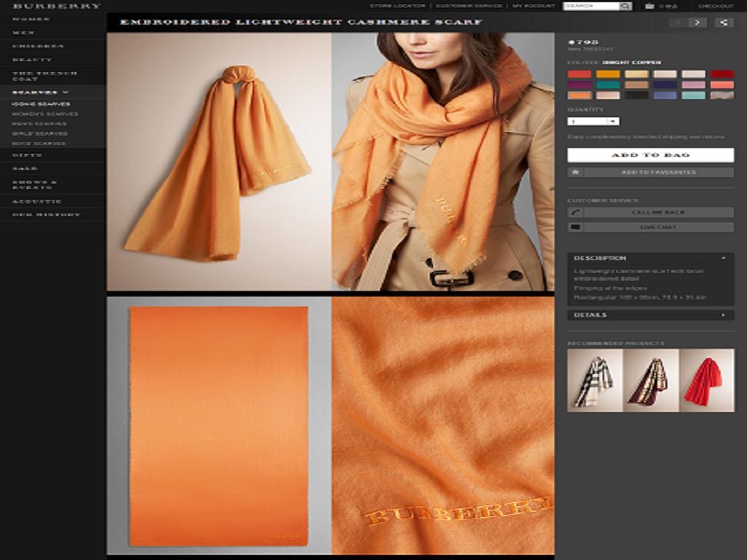View the embroidered logo close-up image
Image resolution: width=747 pixels, height=560 pixels.
(x=443, y=426)
